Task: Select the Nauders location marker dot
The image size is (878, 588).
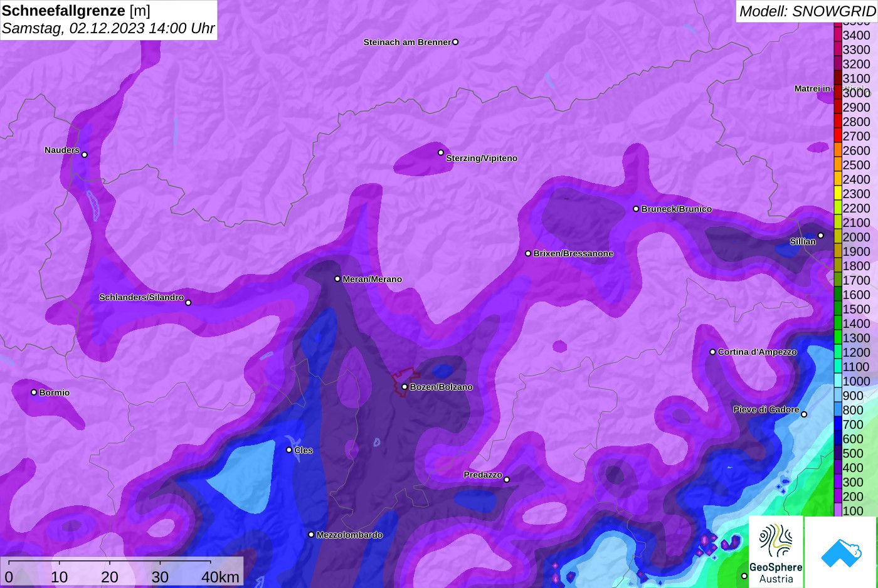Action: (x=85, y=155)
